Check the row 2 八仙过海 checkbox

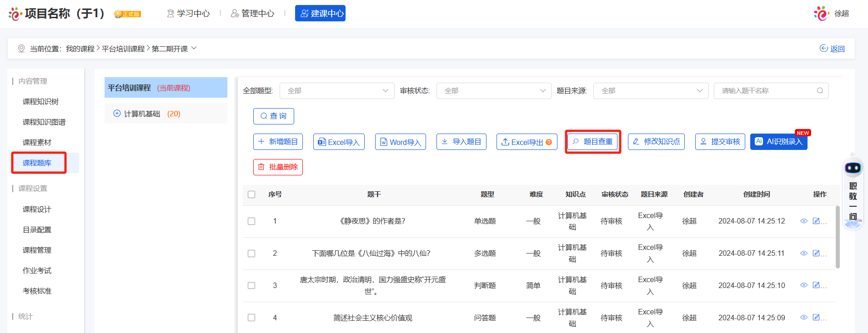(251, 253)
